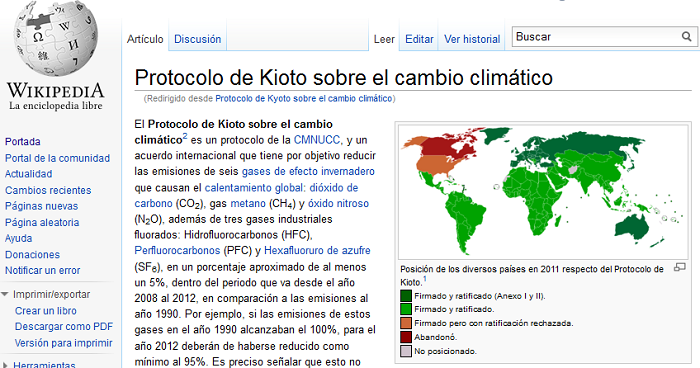
Task: Open Hexafluoruro de azufre link
Action: (317, 251)
